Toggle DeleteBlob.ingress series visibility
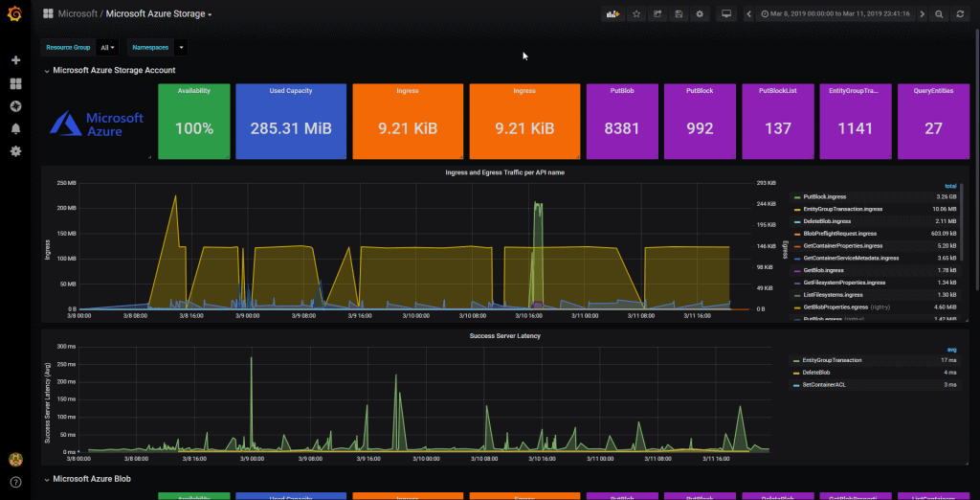Viewport: 980px width, 500px height. [827, 221]
